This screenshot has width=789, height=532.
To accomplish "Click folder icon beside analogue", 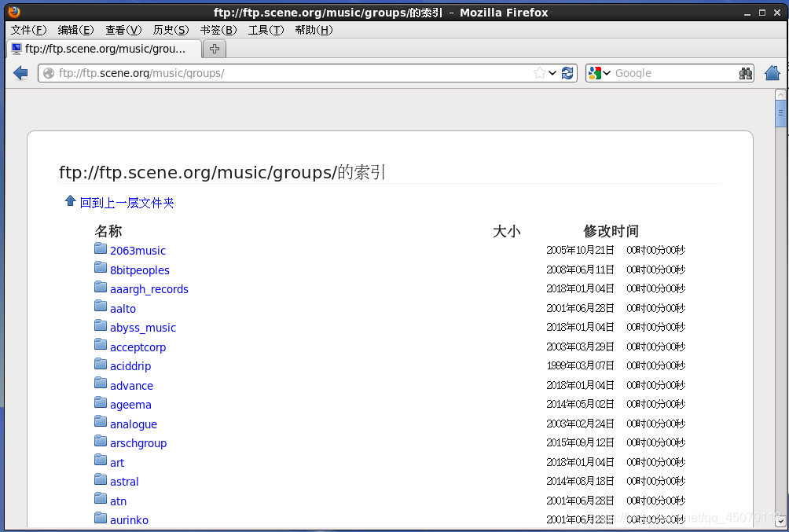I will coord(101,422).
